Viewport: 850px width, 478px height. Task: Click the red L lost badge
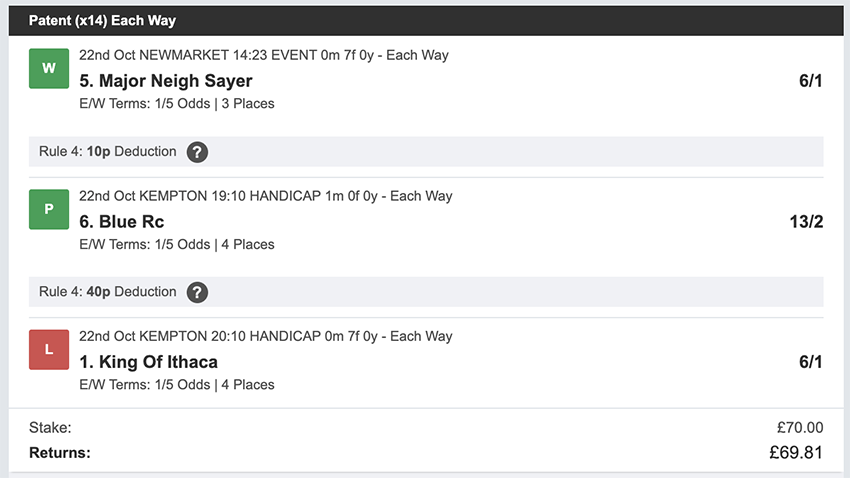[x=49, y=350]
